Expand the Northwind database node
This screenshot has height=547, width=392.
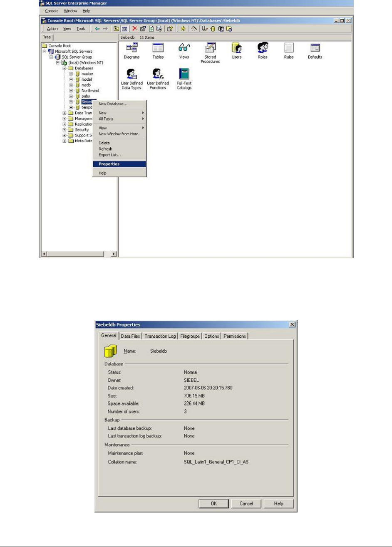[71, 91]
